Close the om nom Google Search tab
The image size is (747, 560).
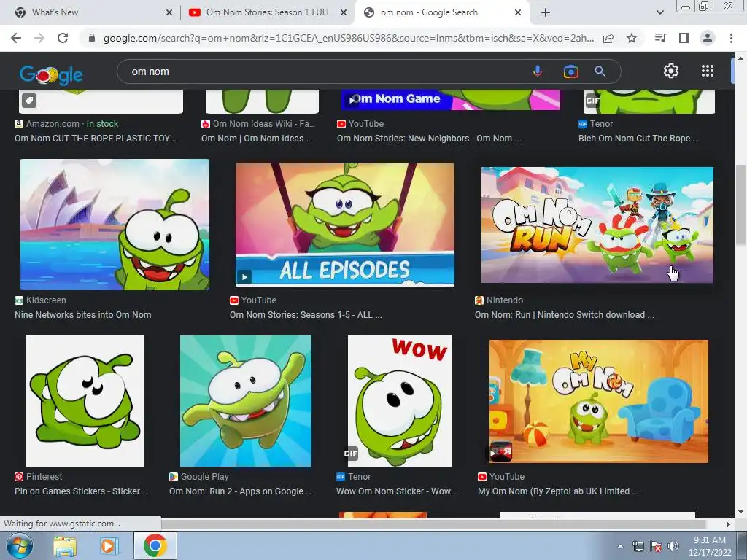tap(518, 12)
